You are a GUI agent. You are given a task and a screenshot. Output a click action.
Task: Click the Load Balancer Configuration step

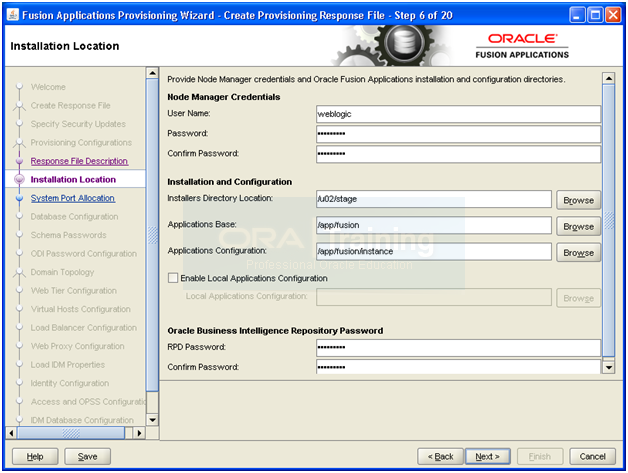(84, 328)
